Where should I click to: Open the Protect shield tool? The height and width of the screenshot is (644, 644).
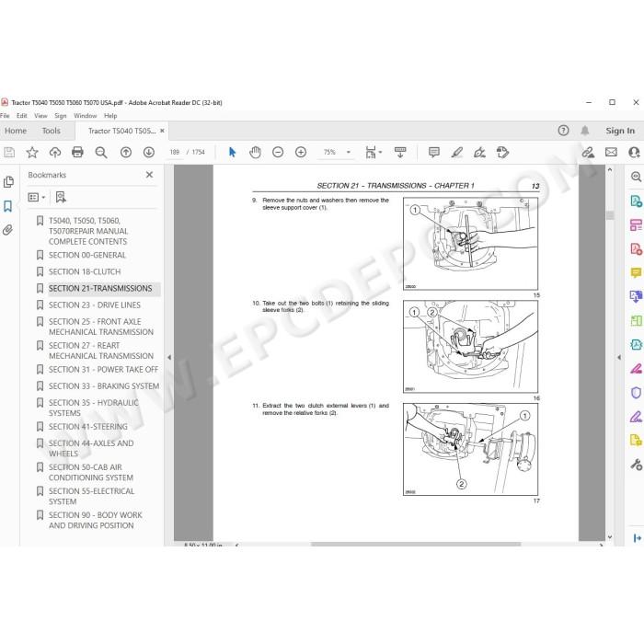[636, 393]
